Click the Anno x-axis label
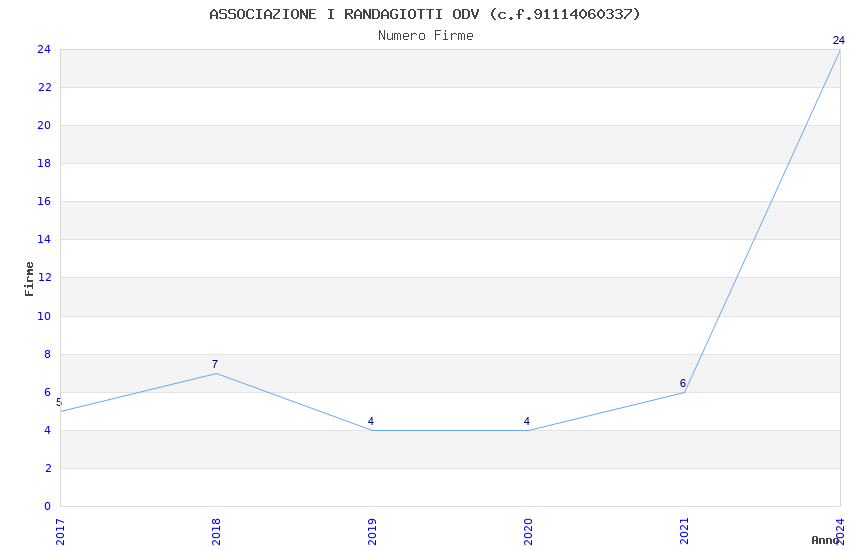Image resolution: width=850 pixels, height=550 pixels. click(x=825, y=540)
